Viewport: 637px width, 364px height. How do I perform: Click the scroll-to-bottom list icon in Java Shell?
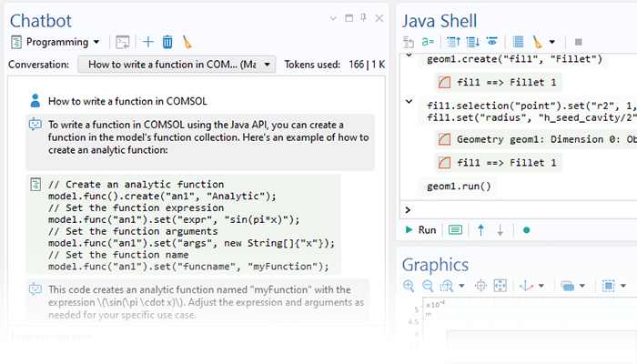click(x=473, y=42)
